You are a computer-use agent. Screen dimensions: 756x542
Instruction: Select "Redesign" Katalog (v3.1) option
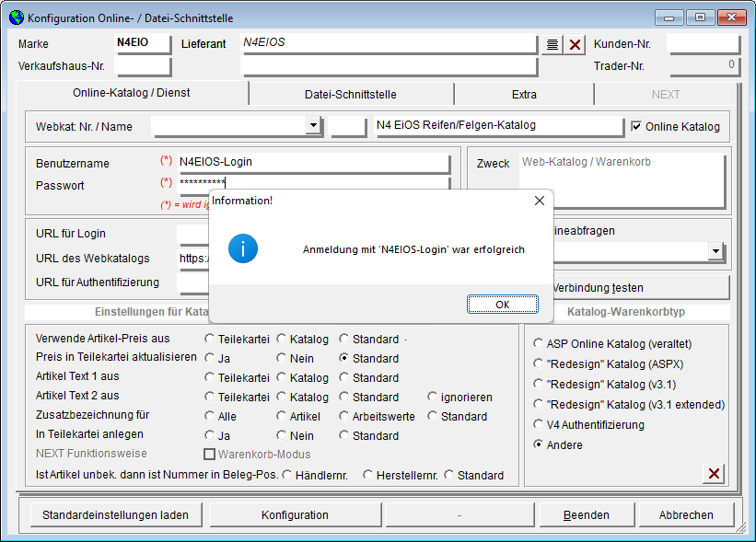(x=538, y=384)
